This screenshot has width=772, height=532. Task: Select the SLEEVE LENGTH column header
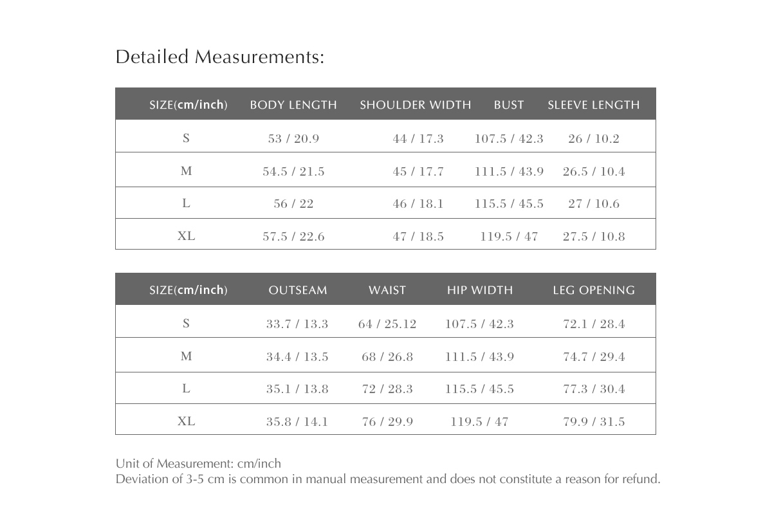(594, 105)
